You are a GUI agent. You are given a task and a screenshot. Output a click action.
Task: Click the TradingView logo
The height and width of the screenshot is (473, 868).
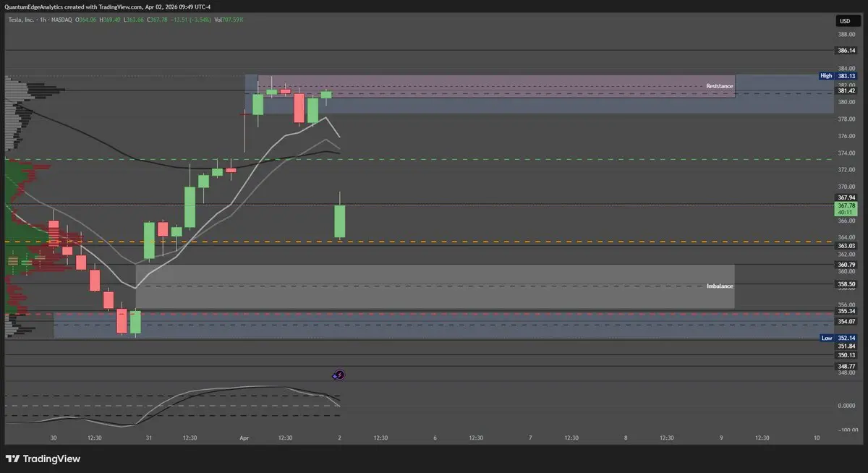tap(43, 459)
